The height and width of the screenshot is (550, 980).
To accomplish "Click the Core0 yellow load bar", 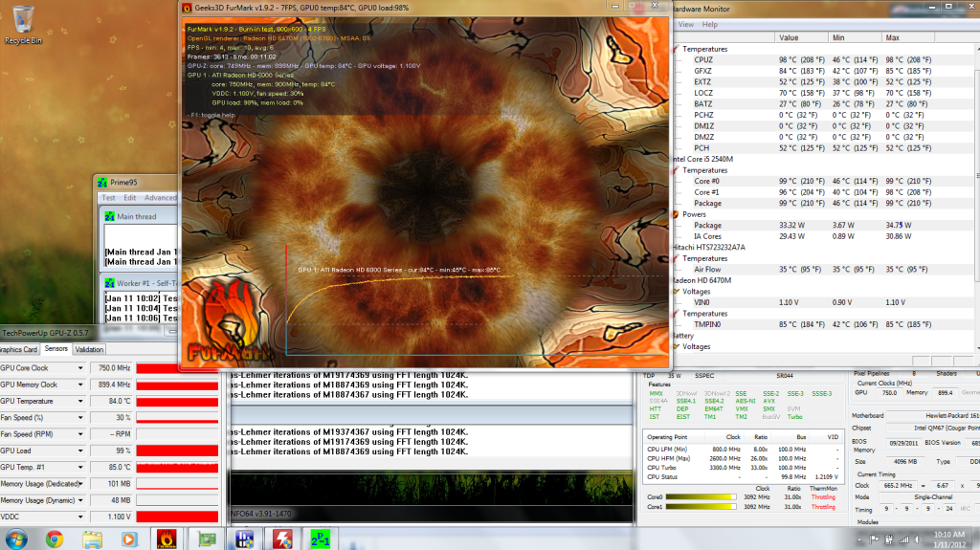I will click(702, 496).
